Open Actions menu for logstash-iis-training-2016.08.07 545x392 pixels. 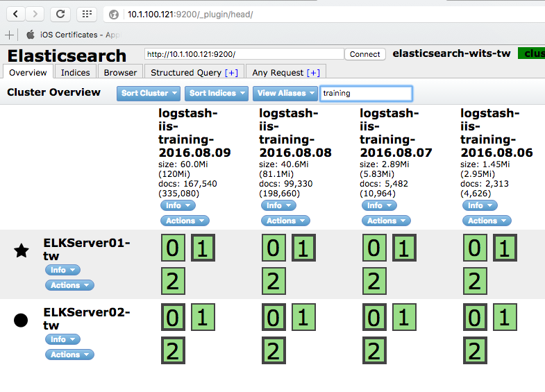[386, 221]
